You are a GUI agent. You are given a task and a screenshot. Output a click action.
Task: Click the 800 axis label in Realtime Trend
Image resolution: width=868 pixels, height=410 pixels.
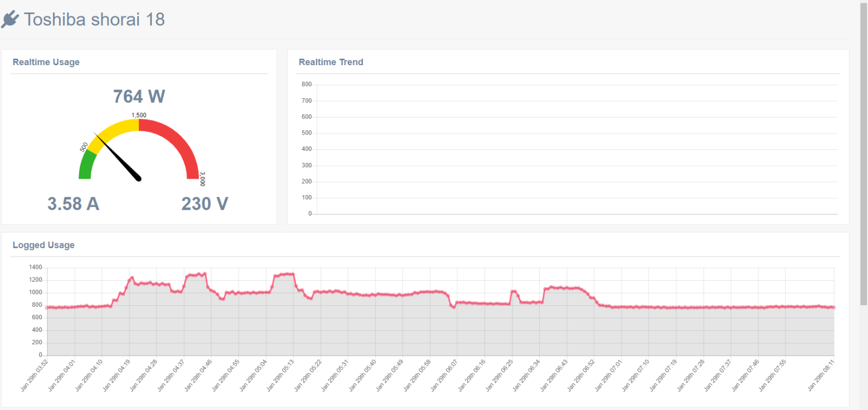[307, 84]
